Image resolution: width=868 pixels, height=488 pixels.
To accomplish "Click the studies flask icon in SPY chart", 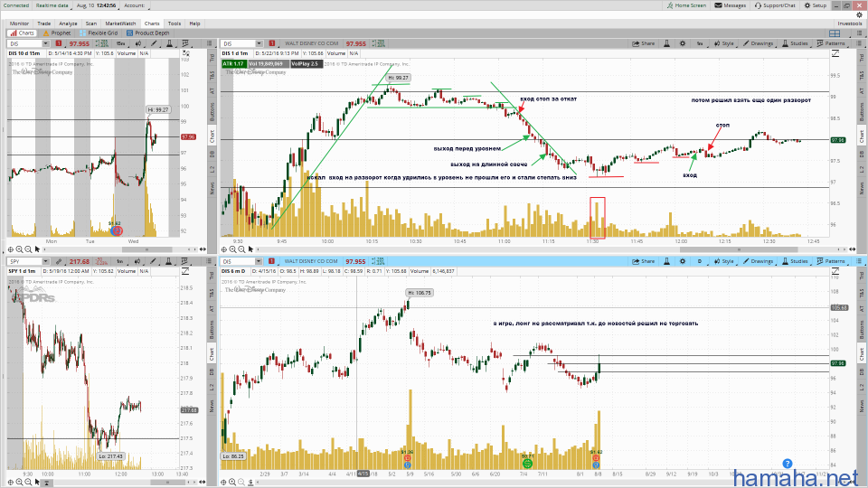I will 169,262.
